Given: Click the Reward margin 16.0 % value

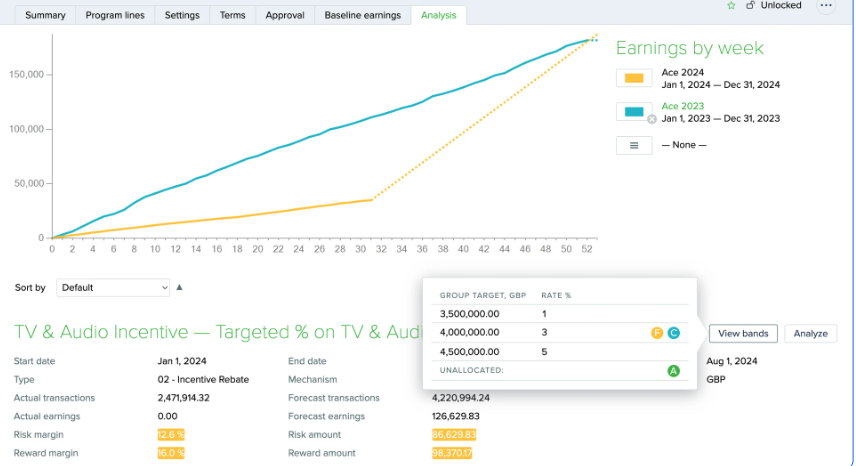Looking at the screenshot, I should coord(171,453).
